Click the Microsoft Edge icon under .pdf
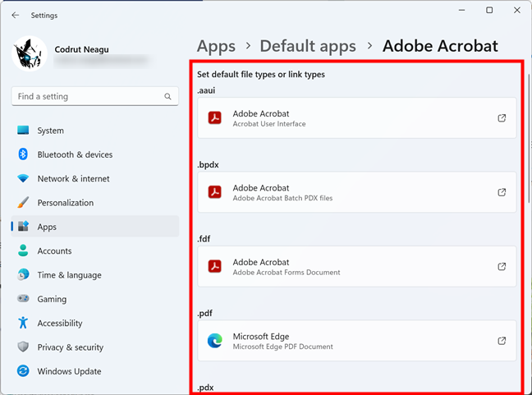 [214, 341]
